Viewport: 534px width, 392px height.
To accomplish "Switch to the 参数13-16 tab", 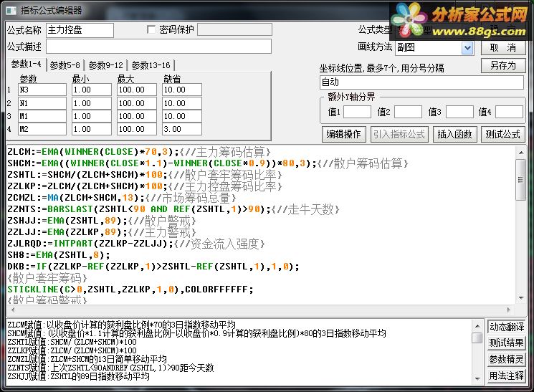I will (x=151, y=65).
